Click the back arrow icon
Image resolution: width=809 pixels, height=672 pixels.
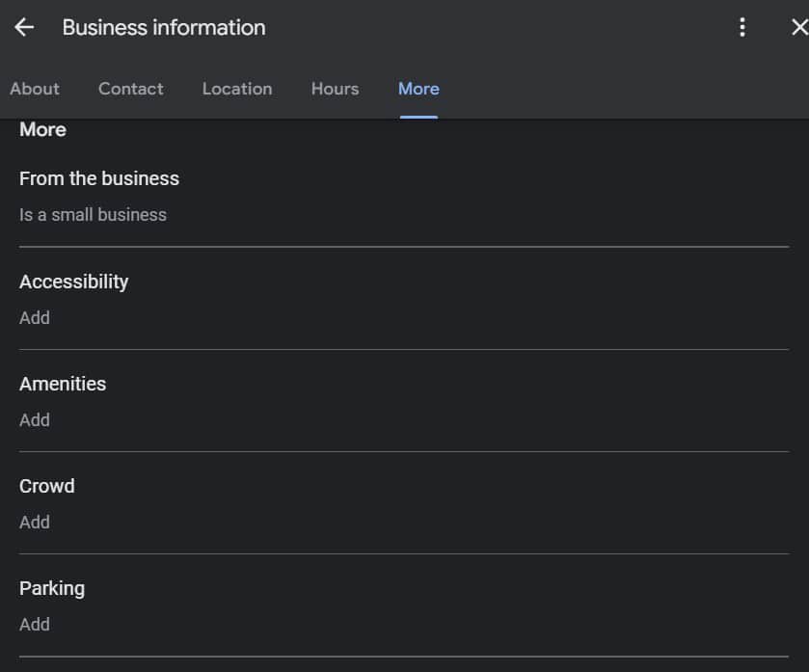point(24,27)
